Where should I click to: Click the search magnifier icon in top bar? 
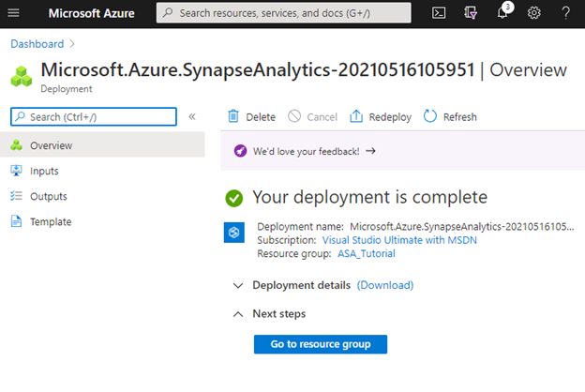(x=168, y=13)
